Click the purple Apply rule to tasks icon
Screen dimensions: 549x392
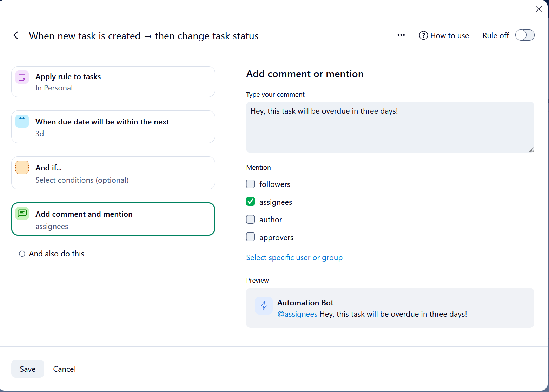pos(22,77)
